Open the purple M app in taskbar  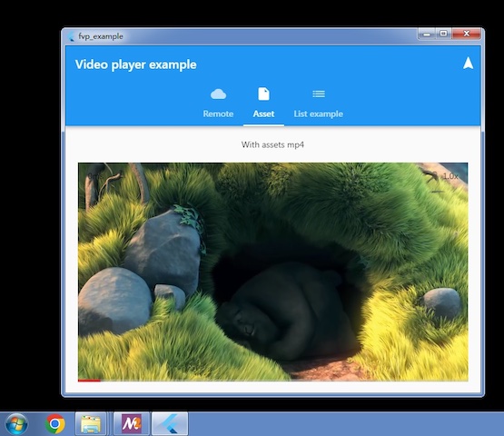point(132,424)
